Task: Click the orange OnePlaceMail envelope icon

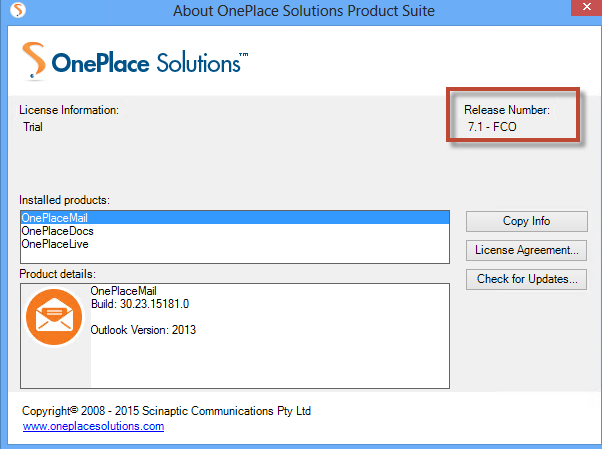Action: (54, 317)
